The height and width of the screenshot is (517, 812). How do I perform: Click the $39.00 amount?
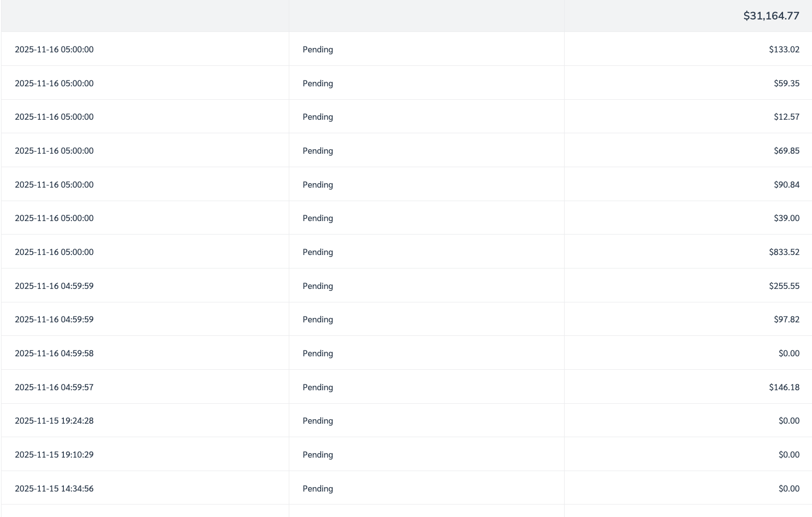click(x=786, y=218)
